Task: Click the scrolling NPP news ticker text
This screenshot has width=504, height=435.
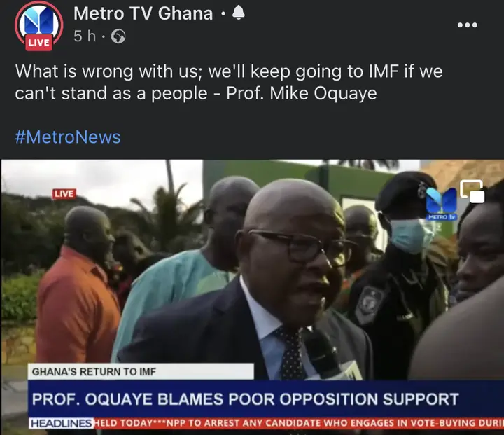Action: [x=299, y=423]
